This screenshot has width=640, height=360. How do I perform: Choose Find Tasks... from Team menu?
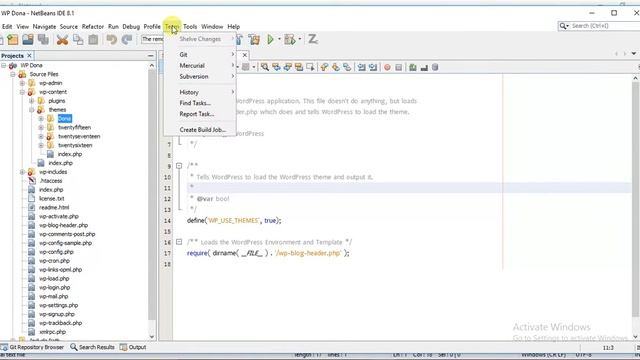[x=200, y=103]
